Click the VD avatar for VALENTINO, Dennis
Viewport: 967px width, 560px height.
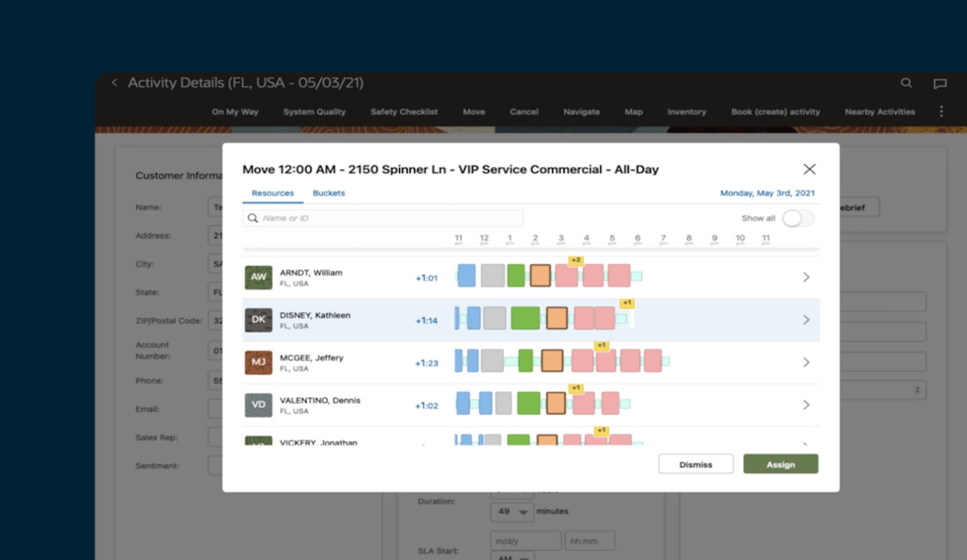point(258,405)
